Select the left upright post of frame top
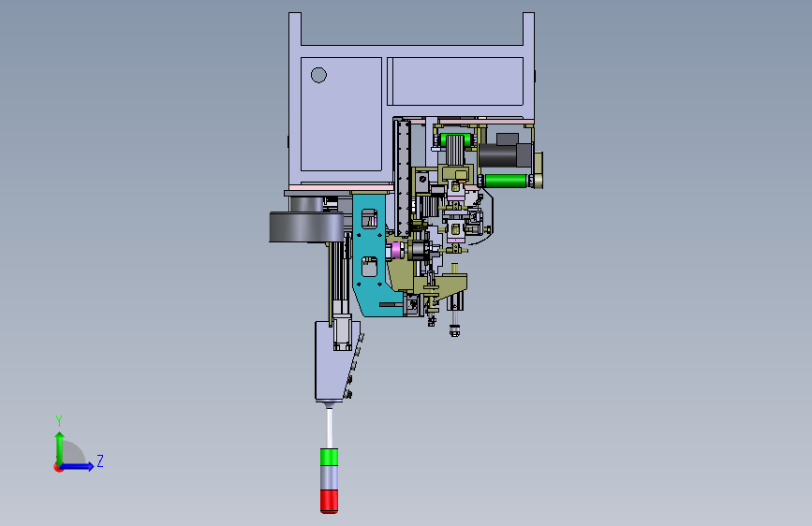The height and width of the screenshot is (526, 812). coord(295,30)
